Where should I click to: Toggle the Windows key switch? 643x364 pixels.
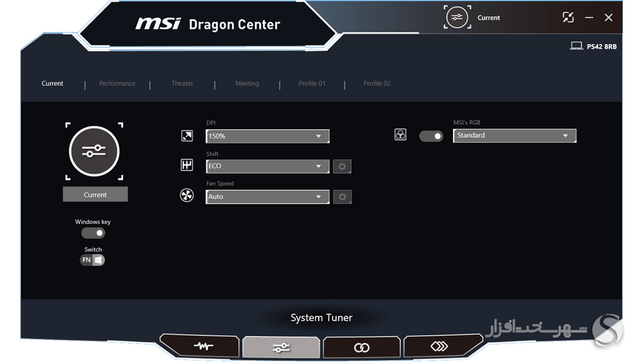click(93, 233)
